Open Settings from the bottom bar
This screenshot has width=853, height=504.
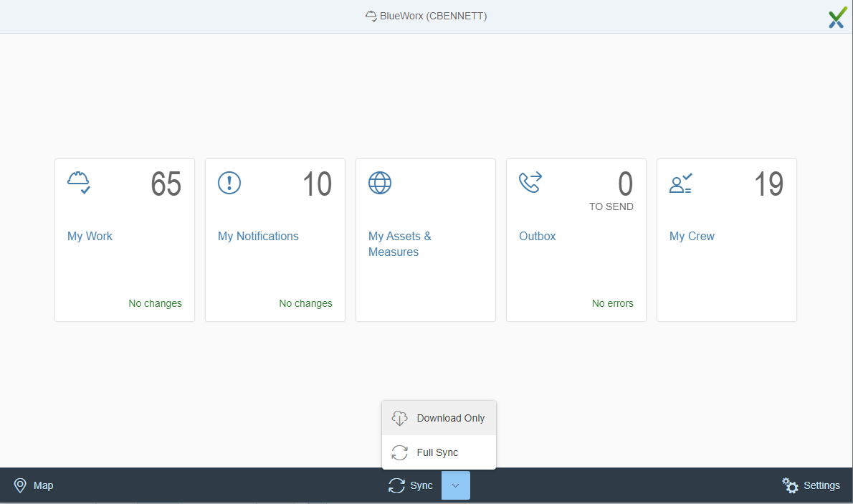point(811,485)
